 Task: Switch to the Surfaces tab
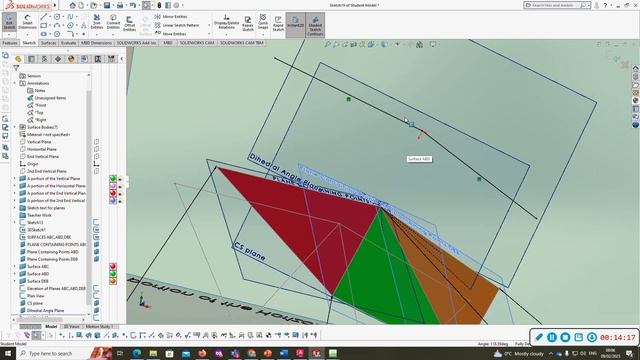[x=48, y=43]
